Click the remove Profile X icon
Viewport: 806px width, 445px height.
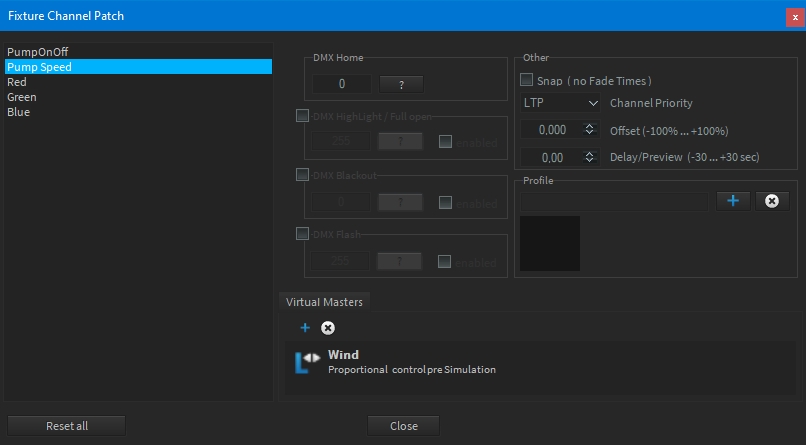click(x=771, y=201)
